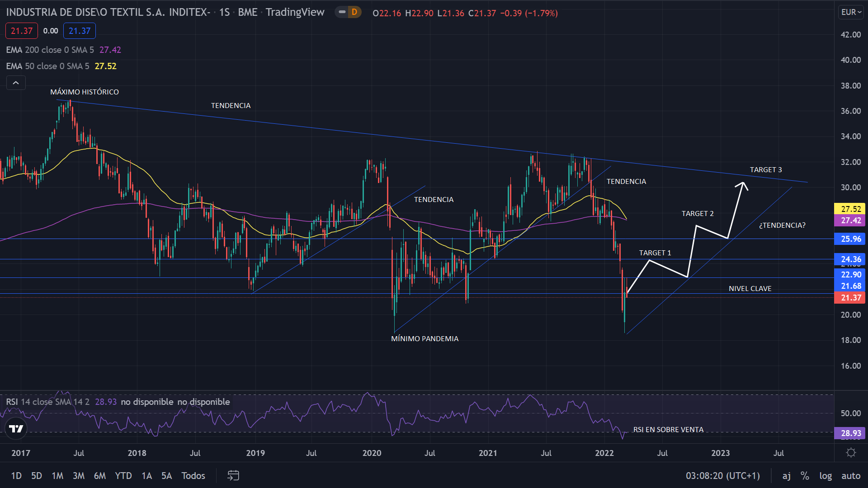Click the TENDENCIA label near 2021 uptrend
The image size is (868, 488).
(626, 181)
